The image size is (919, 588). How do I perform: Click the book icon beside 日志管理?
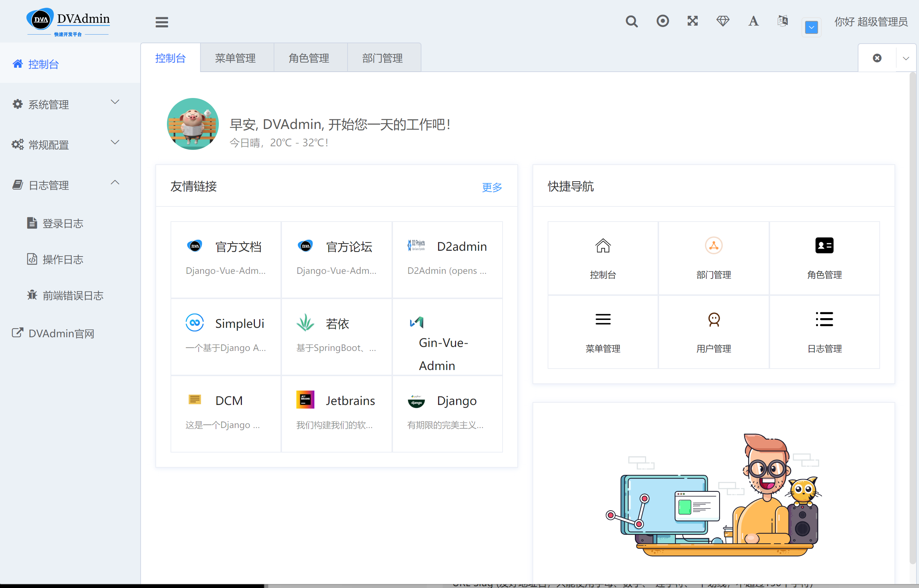pyautogui.click(x=18, y=185)
